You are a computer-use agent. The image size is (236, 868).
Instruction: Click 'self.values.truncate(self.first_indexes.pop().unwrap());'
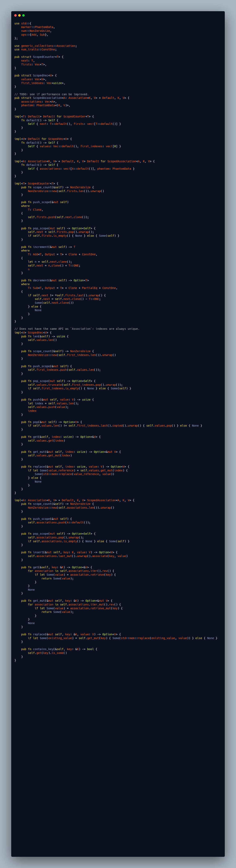(x=75, y=385)
